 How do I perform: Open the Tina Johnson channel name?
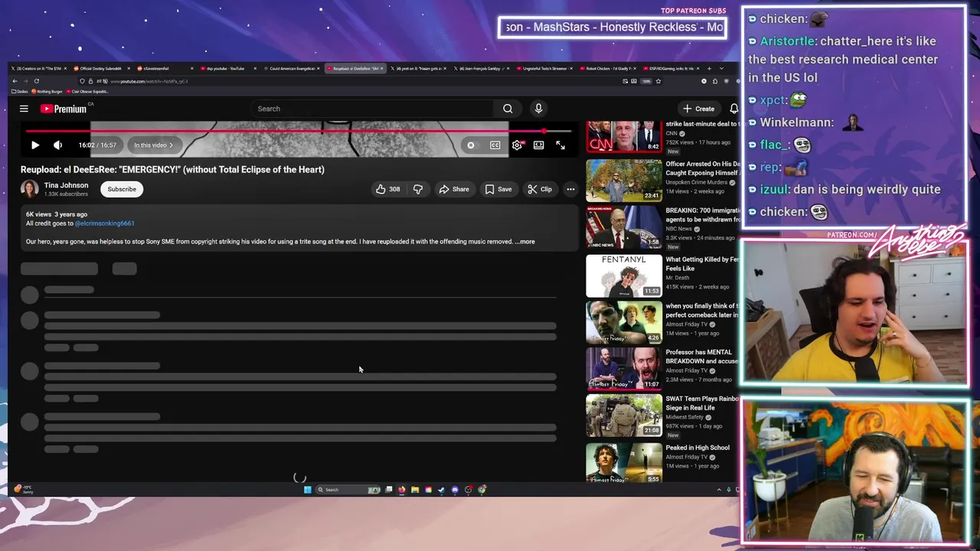(x=66, y=185)
